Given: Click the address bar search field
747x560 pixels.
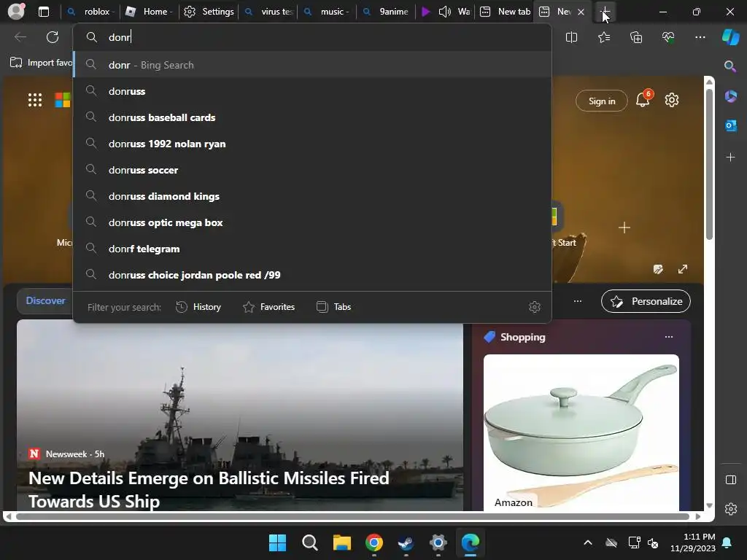Looking at the screenshot, I should (x=312, y=37).
